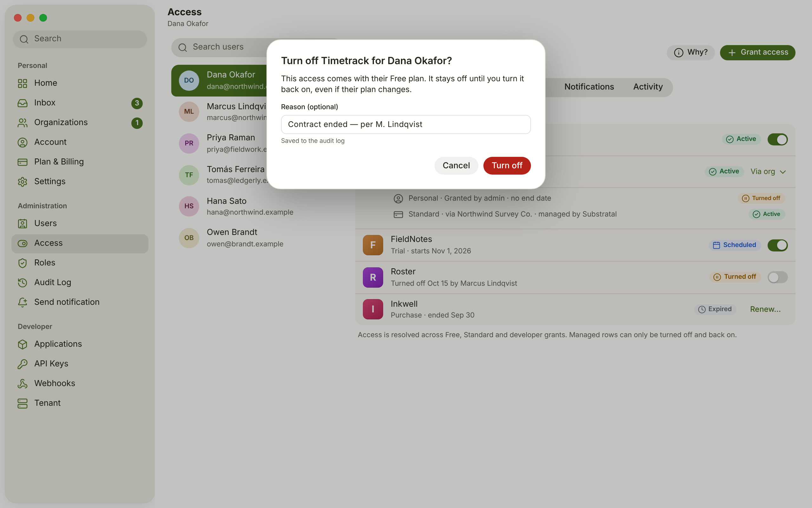The width and height of the screenshot is (812, 508).
Task: Click the FieldNotes app icon
Action: point(373,245)
